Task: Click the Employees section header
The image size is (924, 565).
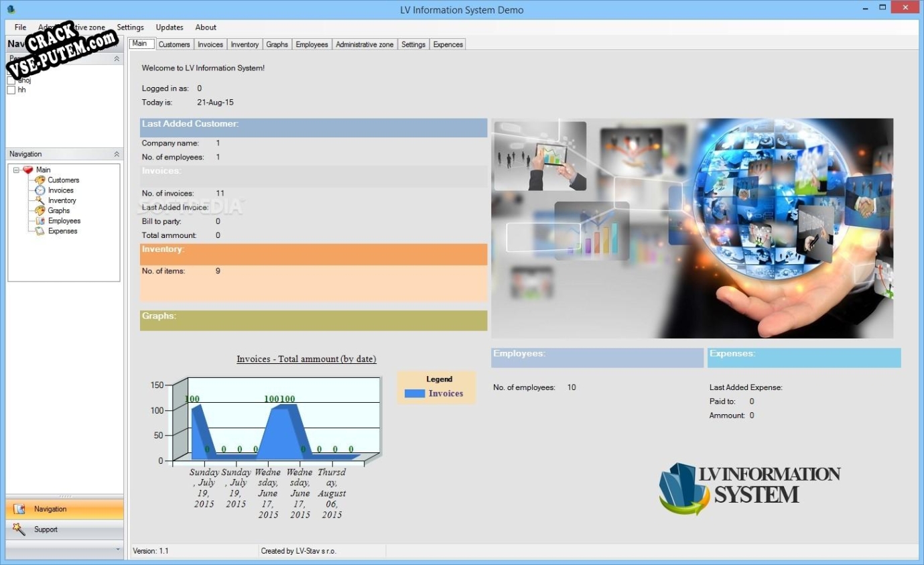Action: pyautogui.click(x=597, y=357)
